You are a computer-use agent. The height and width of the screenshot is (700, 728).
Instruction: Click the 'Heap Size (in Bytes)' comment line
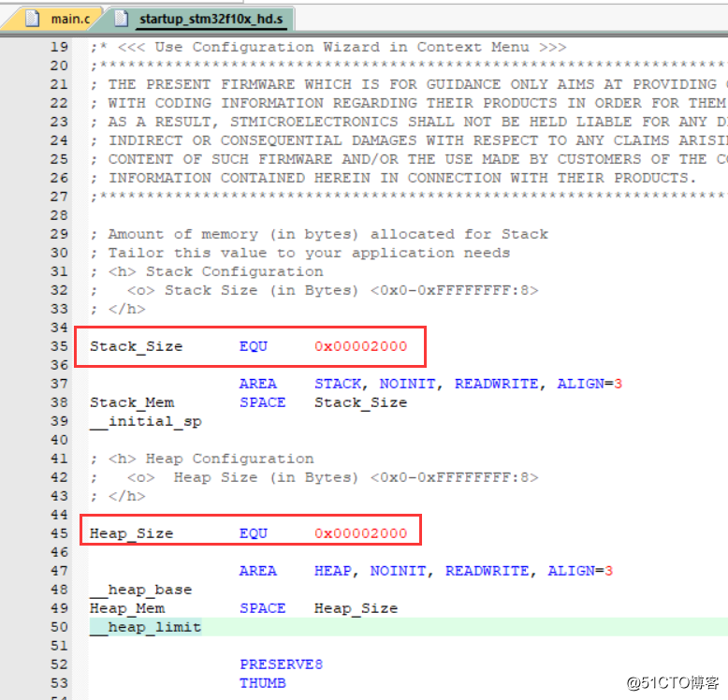314,477
